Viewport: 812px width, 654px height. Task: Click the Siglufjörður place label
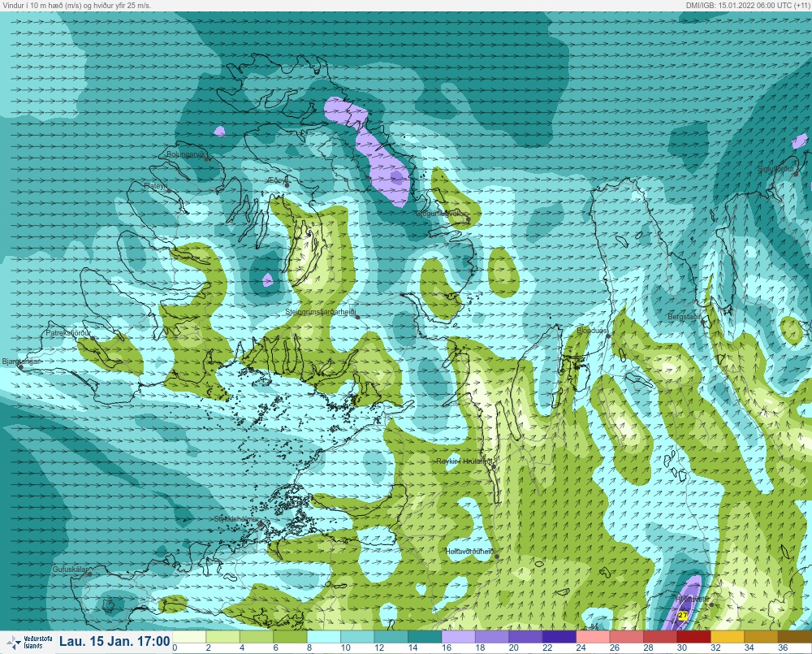[775, 169]
